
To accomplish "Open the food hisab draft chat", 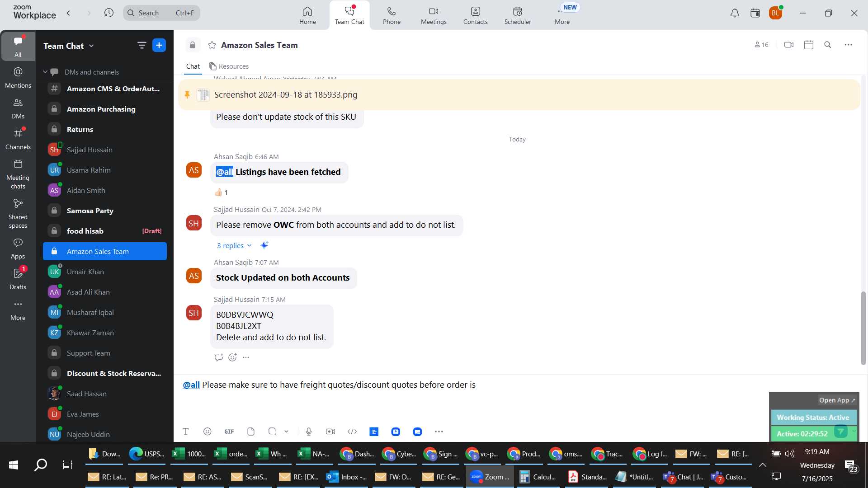I will pos(105,231).
